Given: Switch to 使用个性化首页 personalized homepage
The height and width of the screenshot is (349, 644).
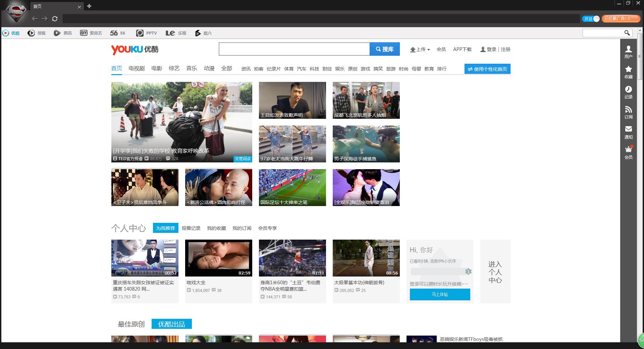Looking at the screenshot, I should pyautogui.click(x=487, y=69).
